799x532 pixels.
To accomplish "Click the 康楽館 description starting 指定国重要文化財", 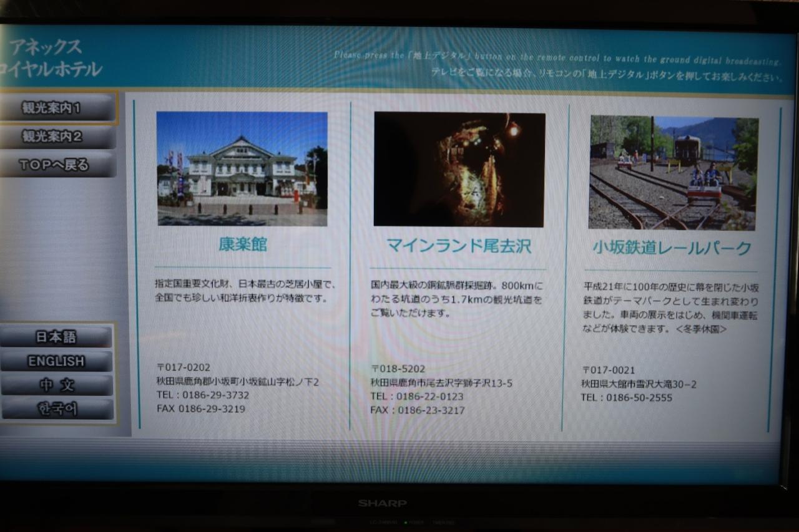I will pos(246,291).
